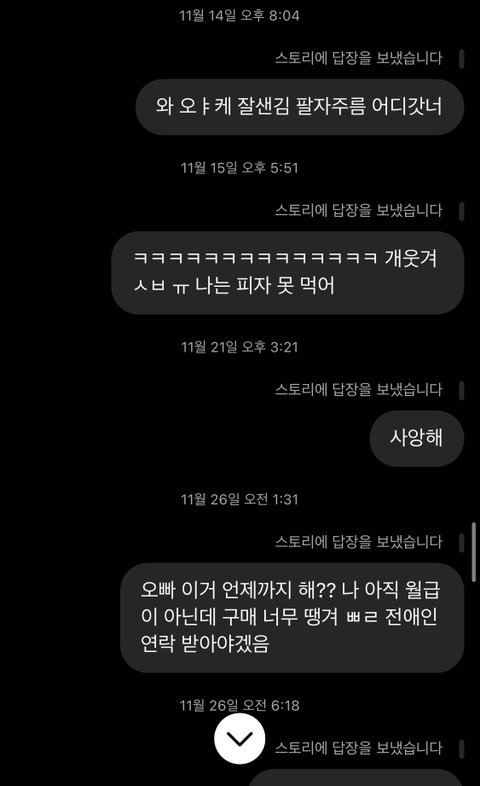
Task: Select the message ending with '나는 피자 못 먹어'
Action: coord(288,273)
